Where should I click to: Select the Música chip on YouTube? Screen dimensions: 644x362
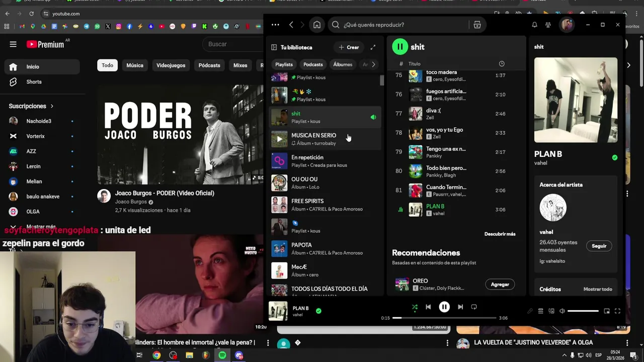pyautogui.click(x=135, y=65)
